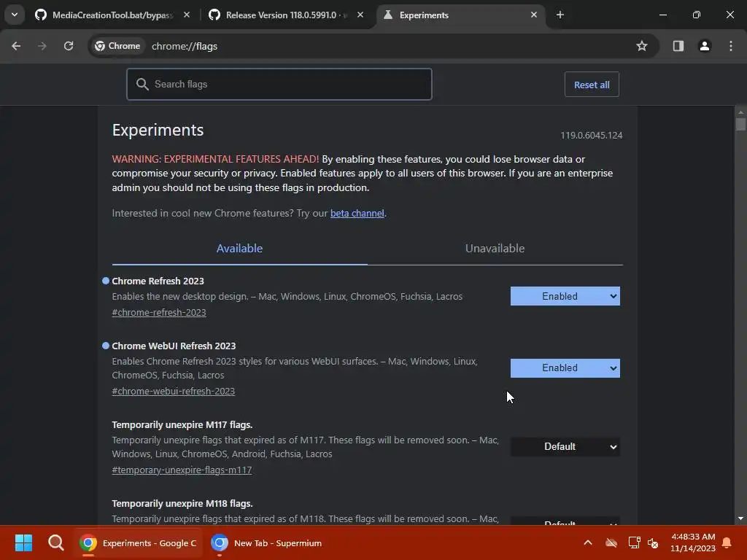Open the beta channel link
747x560 pixels.
click(357, 214)
